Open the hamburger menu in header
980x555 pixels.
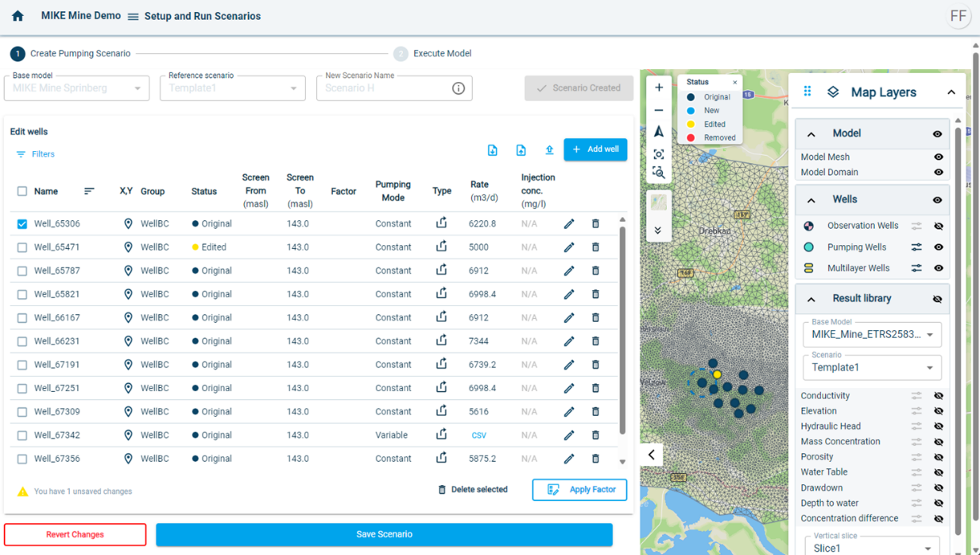(x=133, y=17)
